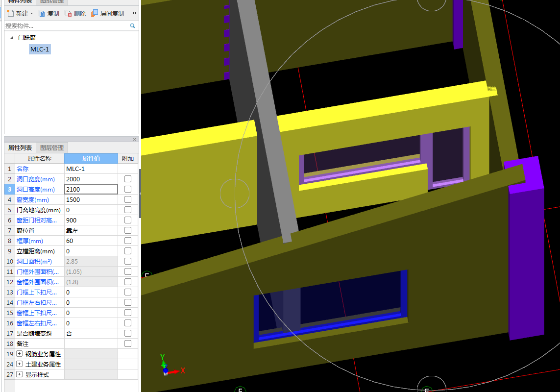560x392 pixels.
Task: Click the 窗宽度 value 1500
Action: point(91,200)
